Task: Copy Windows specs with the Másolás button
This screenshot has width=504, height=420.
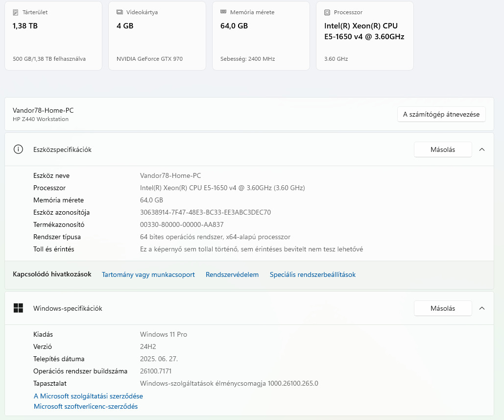Action: coord(443,308)
